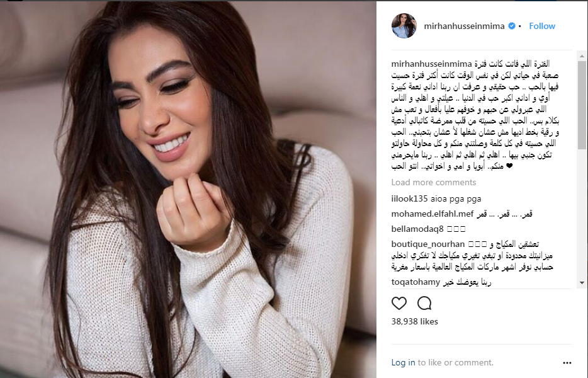Load more comments
This screenshot has width=588, height=378.
coord(434,183)
